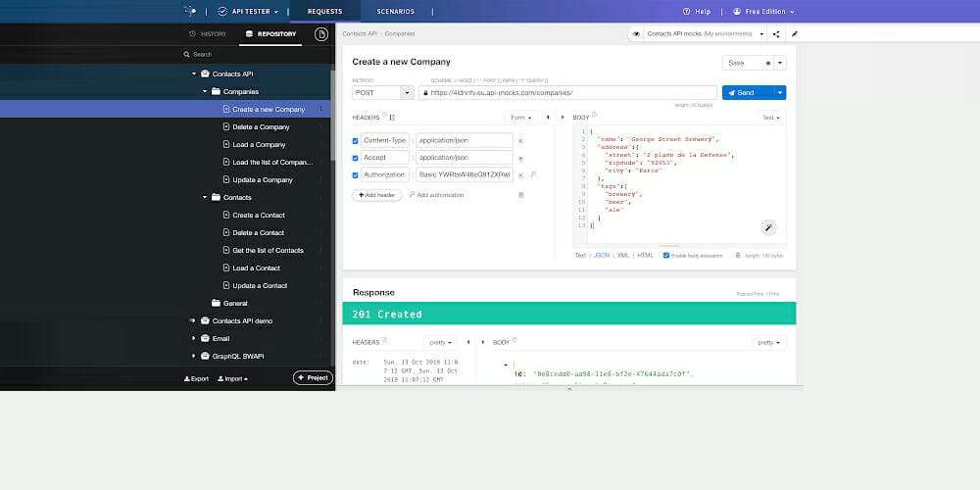This screenshot has height=490, width=980.
Task: Click the Search icon in repository
Action: tap(186, 54)
